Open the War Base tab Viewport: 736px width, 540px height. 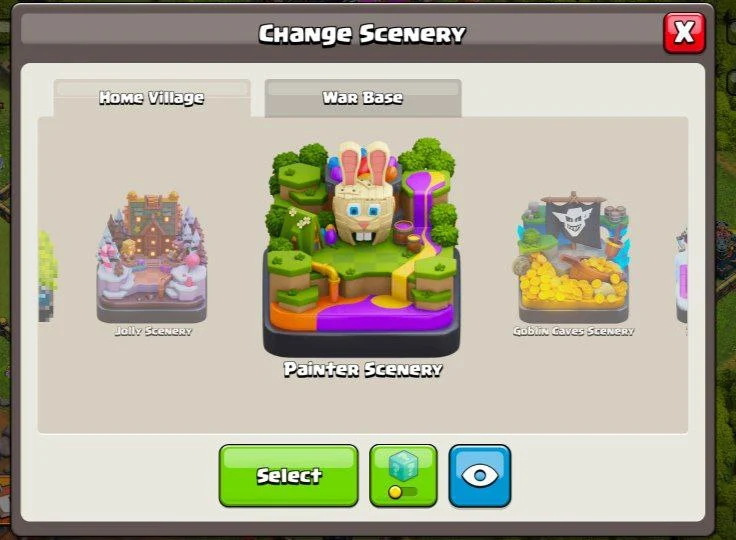(363, 98)
